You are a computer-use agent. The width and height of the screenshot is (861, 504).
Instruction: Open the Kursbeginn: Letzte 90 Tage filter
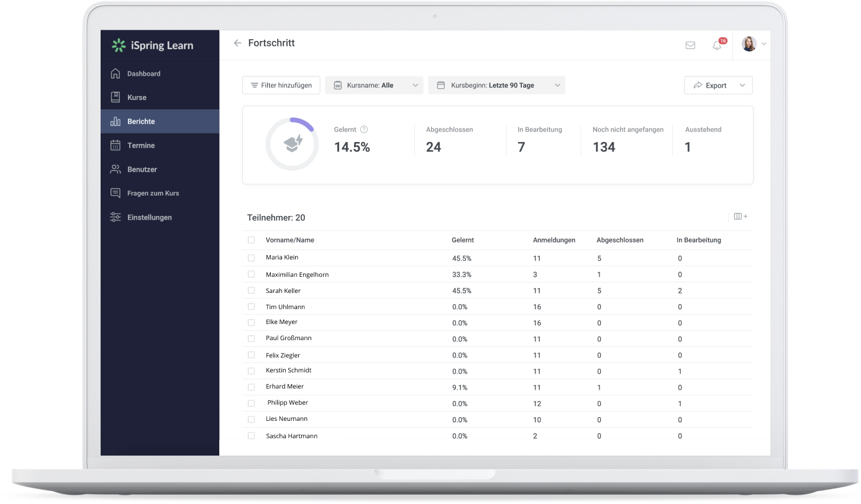pos(496,85)
